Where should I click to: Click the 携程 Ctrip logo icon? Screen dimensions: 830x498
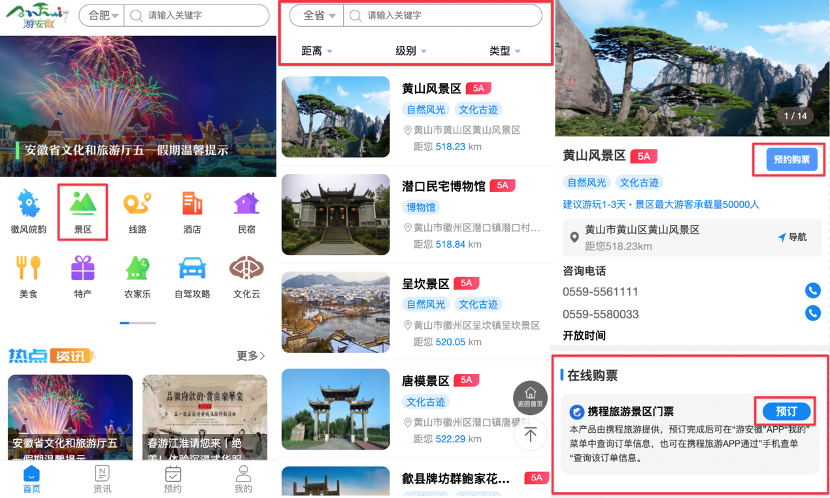tap(576, 412)
